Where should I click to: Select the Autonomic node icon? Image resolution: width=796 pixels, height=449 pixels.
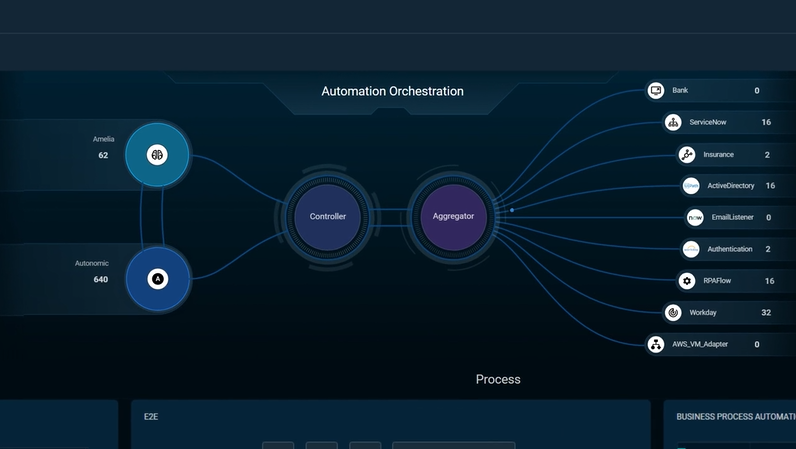tap(157, 279)
